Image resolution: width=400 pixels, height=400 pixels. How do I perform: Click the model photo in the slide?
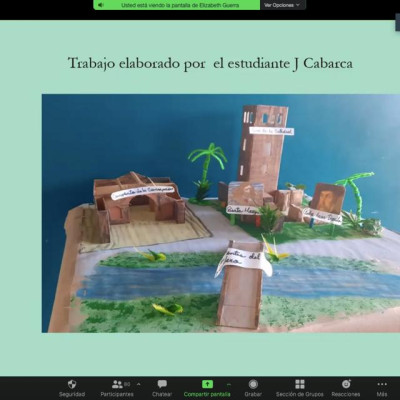coord(221,213)
